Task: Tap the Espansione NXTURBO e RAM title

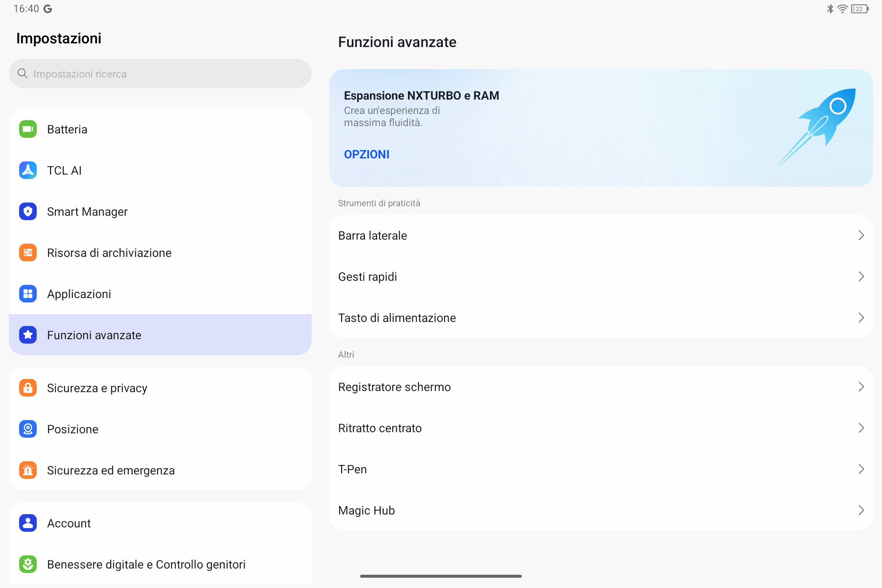Action: point(422,96)
